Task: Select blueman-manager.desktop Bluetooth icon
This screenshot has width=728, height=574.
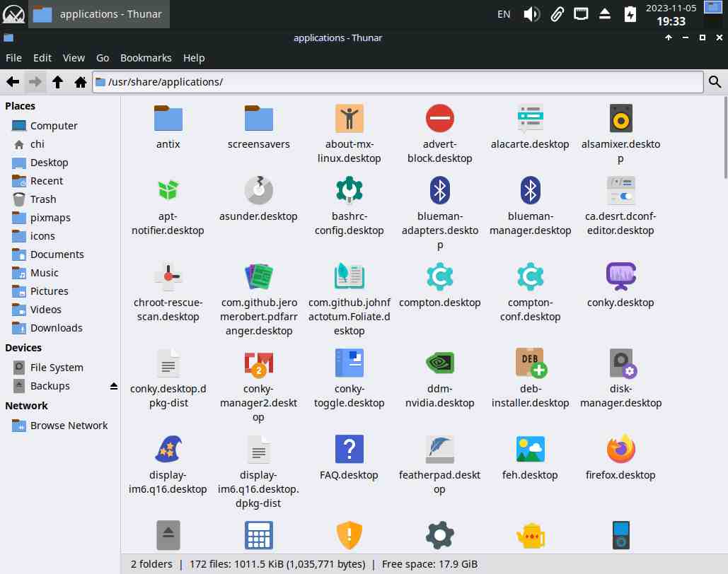Action: (530, 190)
